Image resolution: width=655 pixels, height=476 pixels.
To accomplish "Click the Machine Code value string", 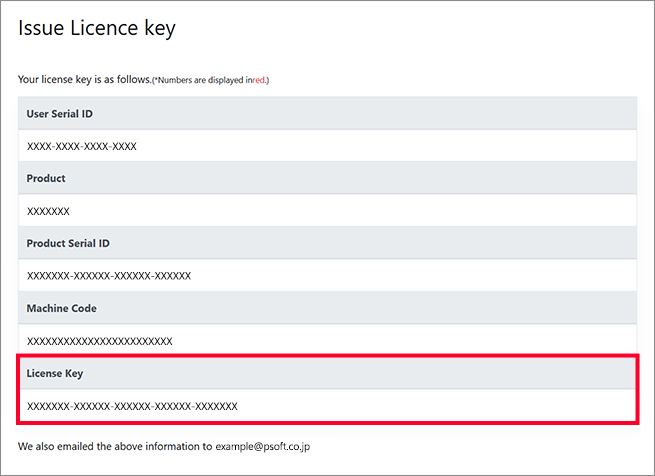I will click(99, 341).
